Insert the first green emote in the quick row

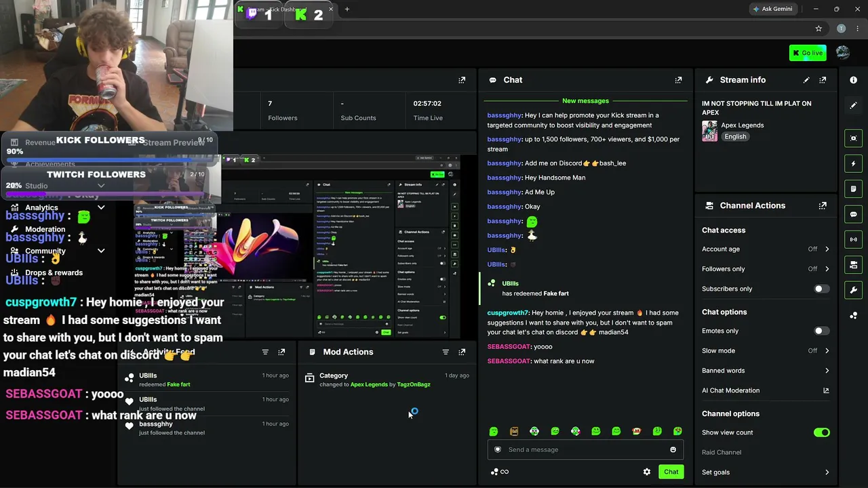494,431
